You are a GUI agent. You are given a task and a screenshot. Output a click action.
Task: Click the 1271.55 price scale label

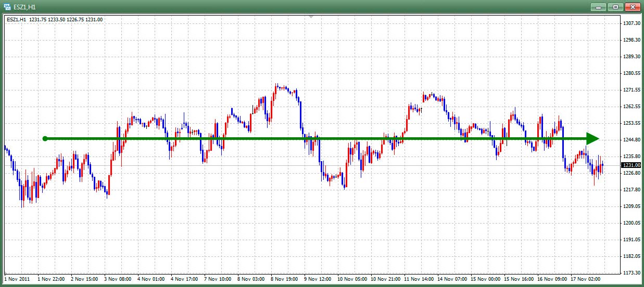point(630,90)
